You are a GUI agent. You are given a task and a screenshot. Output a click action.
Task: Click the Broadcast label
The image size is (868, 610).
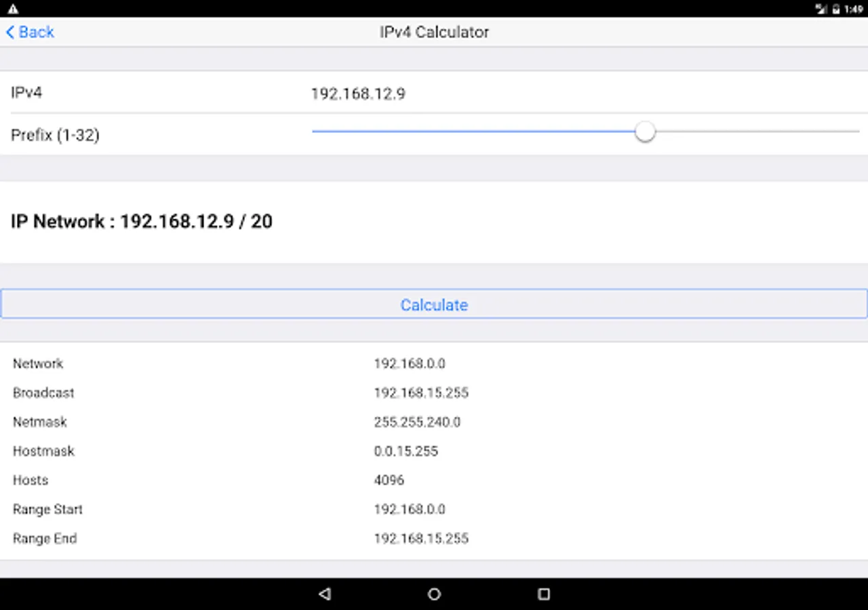43,392
